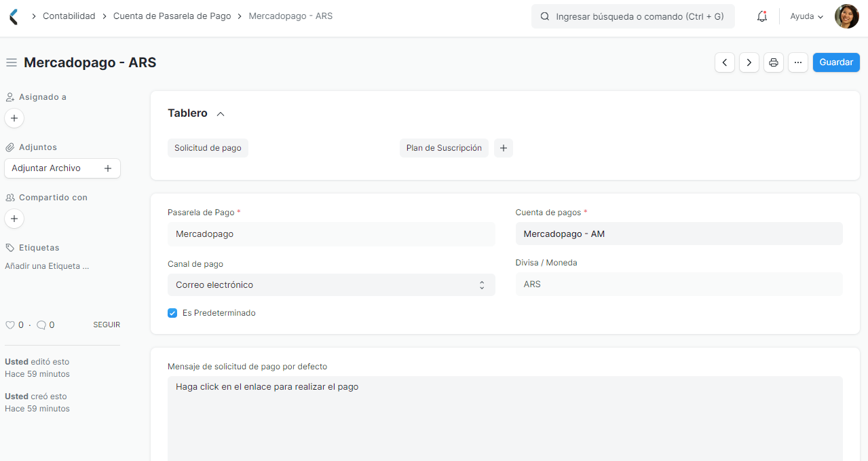Open the Ayuda help dropdown

[807, 16]
